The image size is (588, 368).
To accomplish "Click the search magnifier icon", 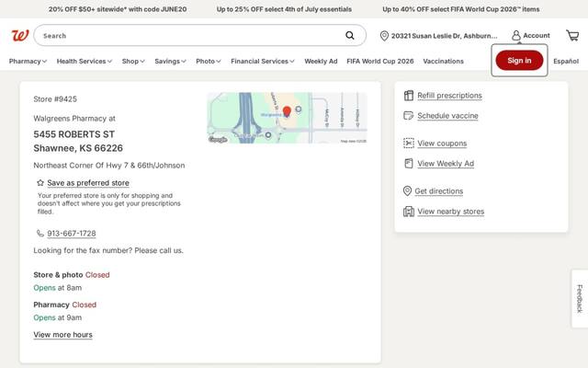I will [349, 35].
